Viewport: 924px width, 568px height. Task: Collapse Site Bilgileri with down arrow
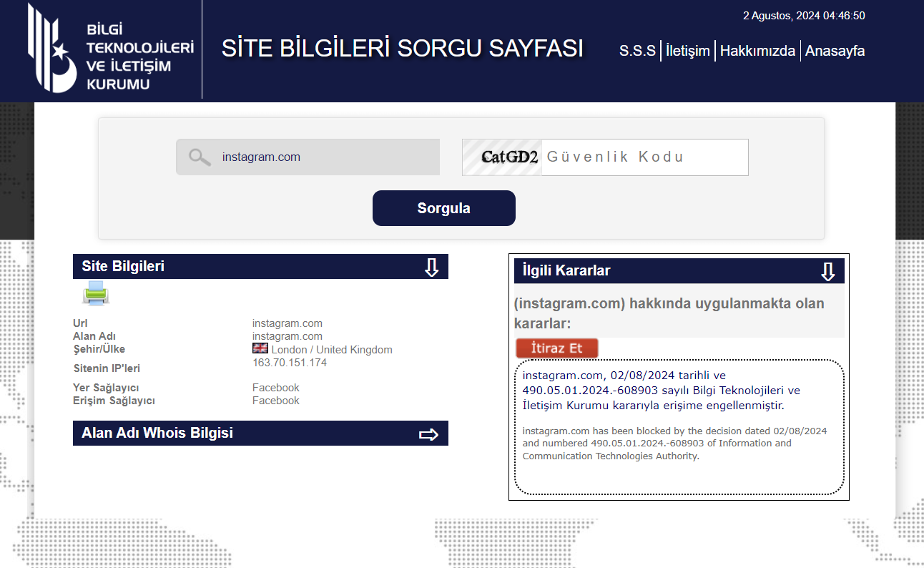tap(431, 268)
